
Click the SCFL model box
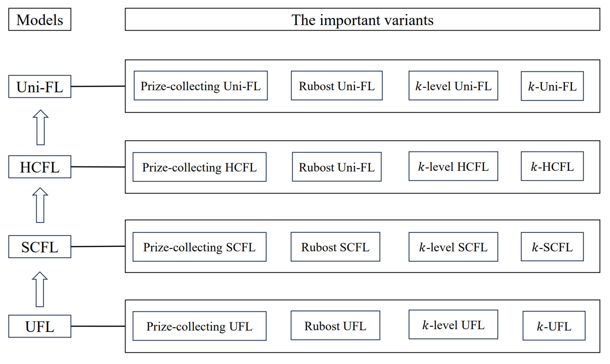(40, 247)
